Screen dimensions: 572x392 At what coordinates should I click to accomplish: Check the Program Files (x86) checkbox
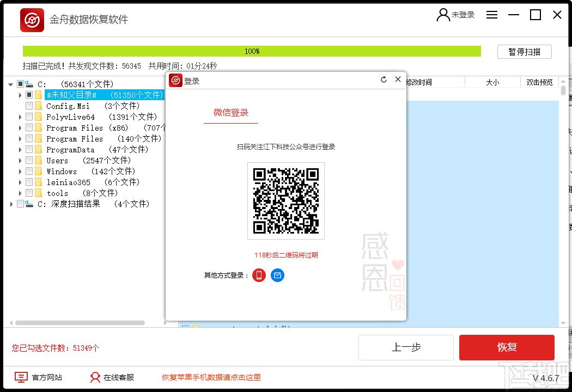29,127
